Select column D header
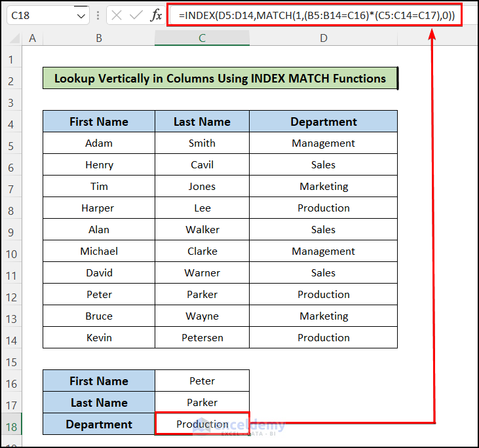The image size is (479, 448). pos(323,39)
